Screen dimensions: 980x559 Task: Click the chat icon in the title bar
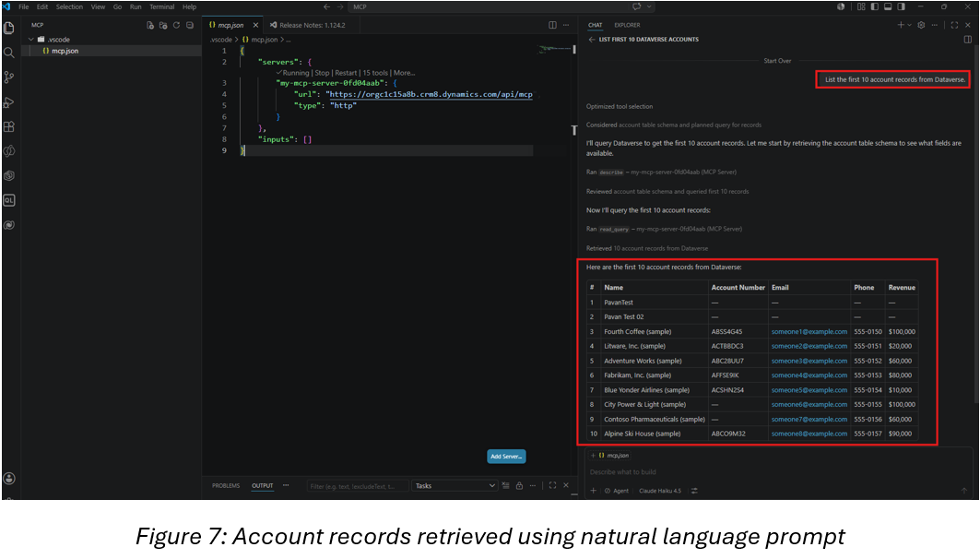637,6
